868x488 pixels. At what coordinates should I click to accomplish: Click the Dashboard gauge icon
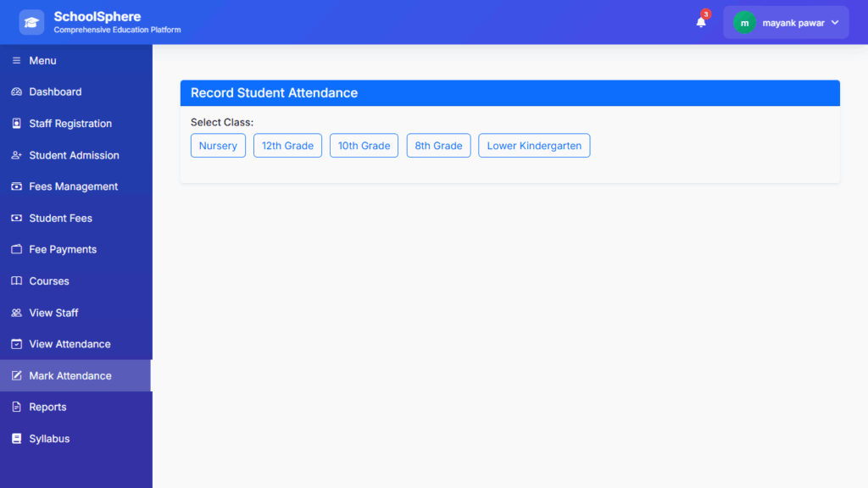16,91
